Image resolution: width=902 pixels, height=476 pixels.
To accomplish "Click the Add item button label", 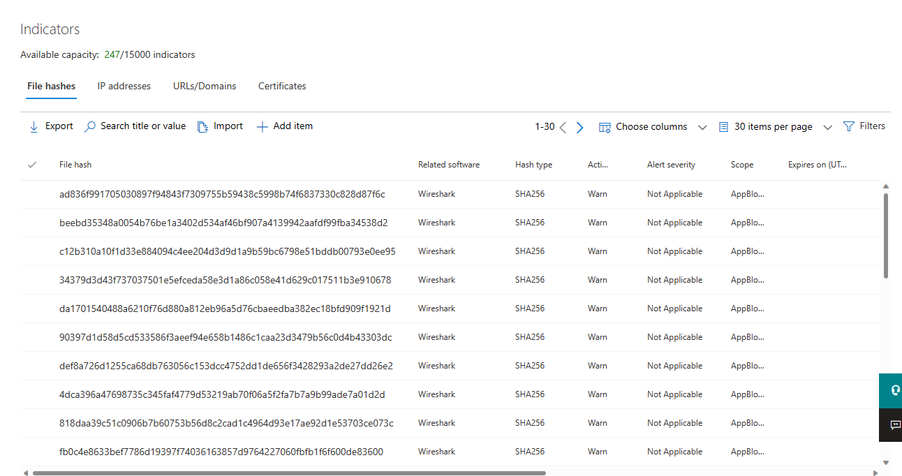I will point(293,126).
